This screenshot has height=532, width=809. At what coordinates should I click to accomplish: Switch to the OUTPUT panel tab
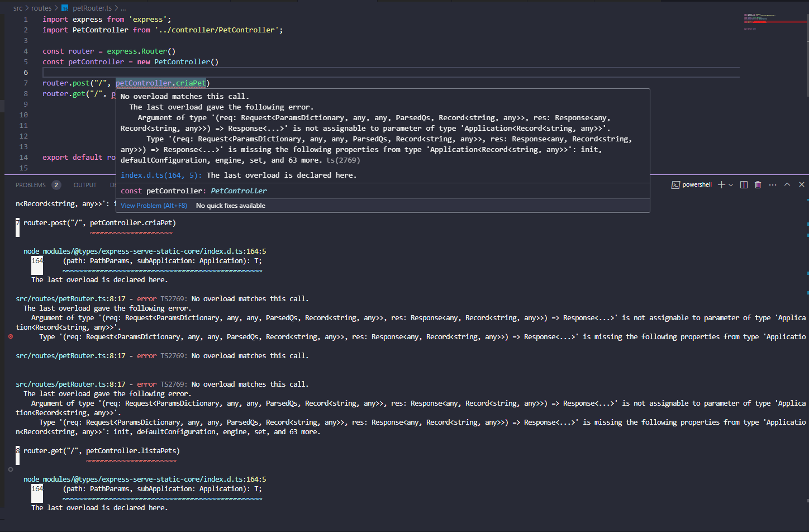85,185
